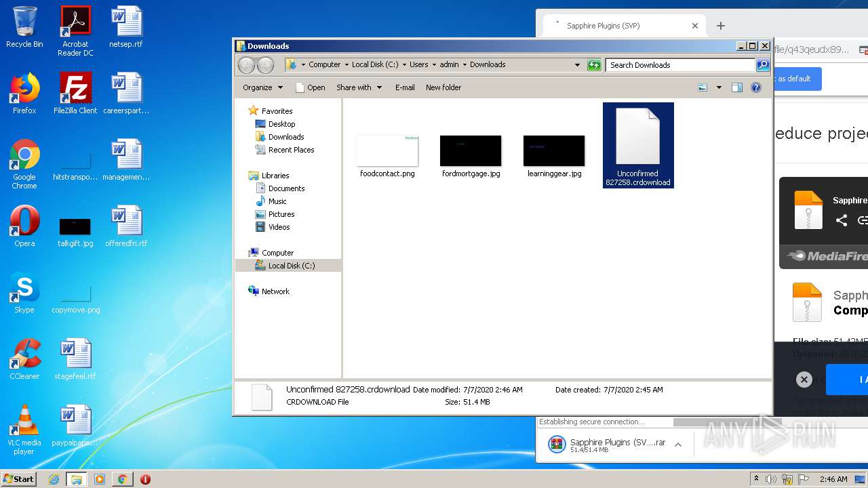Refresh the Downloads folder view
This screenshot has width=868, height=488.
(x=594, y=65)
